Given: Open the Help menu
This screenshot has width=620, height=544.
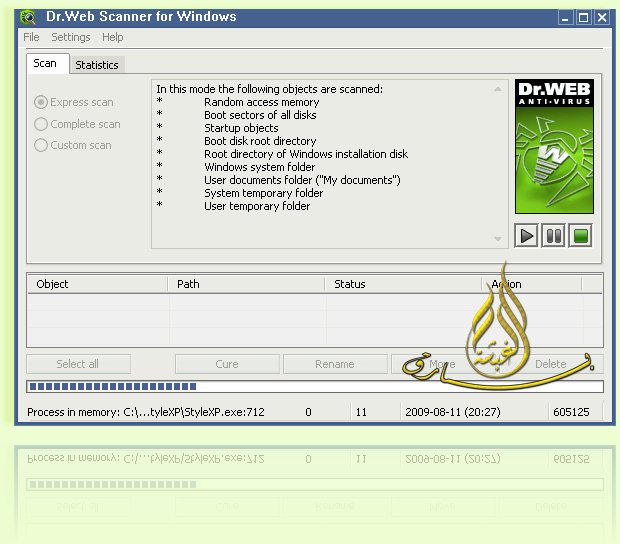Looking at the screenshot, I should (113, 37).
